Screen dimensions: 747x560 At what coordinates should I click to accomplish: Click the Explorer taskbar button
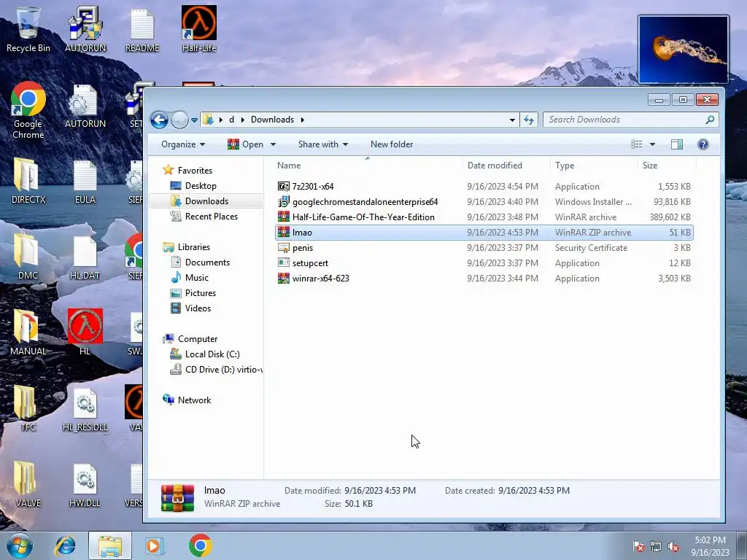click(109, 545)
